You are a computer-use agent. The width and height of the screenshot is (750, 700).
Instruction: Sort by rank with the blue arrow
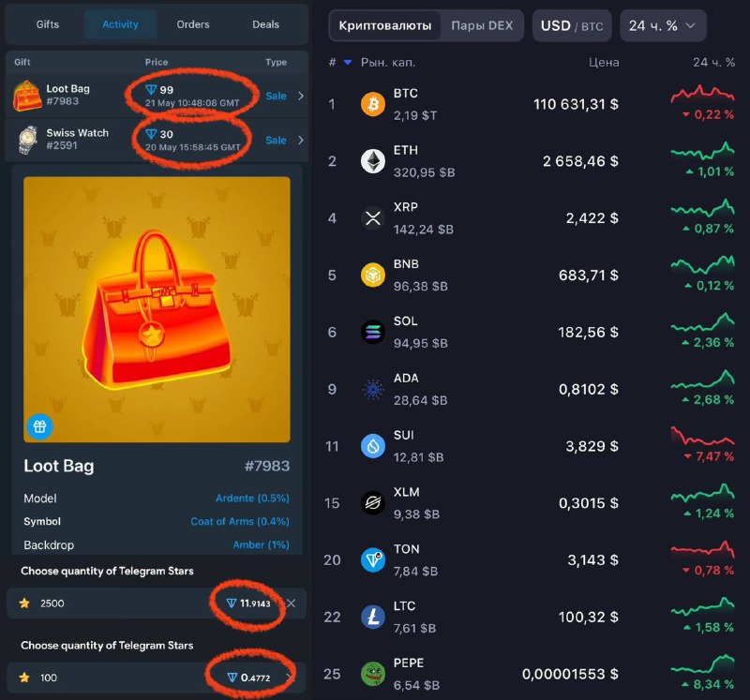(348, 62)
